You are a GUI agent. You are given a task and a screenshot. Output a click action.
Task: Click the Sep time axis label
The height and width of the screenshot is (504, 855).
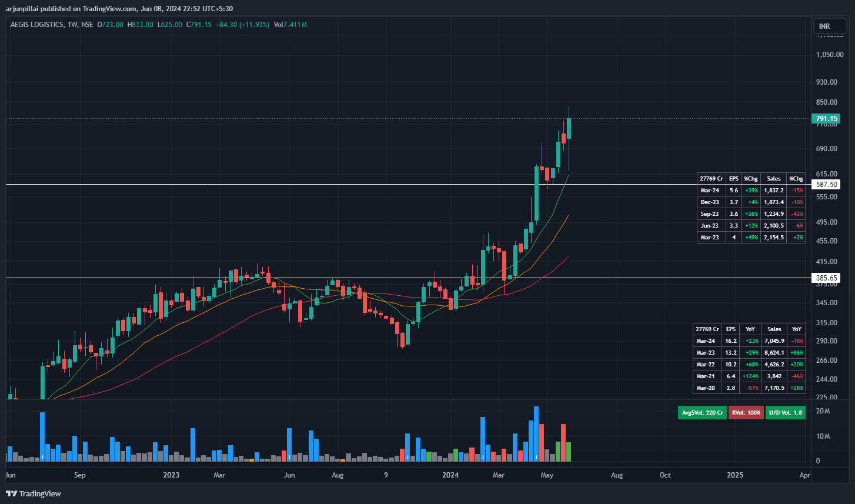point(80,475)
